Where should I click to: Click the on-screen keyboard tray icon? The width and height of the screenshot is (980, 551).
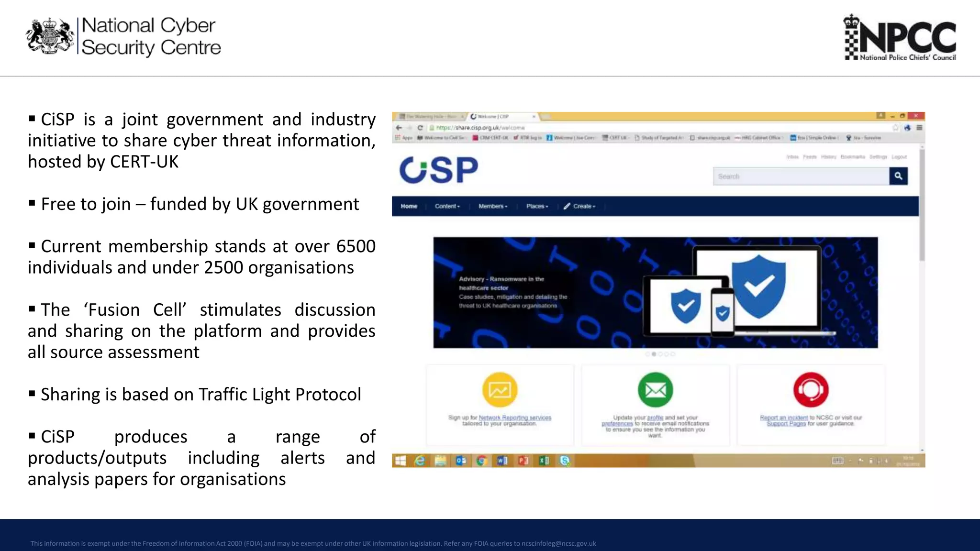click(x=837, y=461)
